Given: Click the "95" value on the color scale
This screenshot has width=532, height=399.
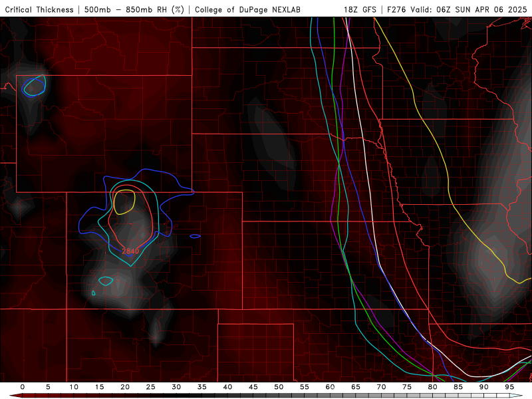Looking at the screenshot, I should [x=509, y=387].
